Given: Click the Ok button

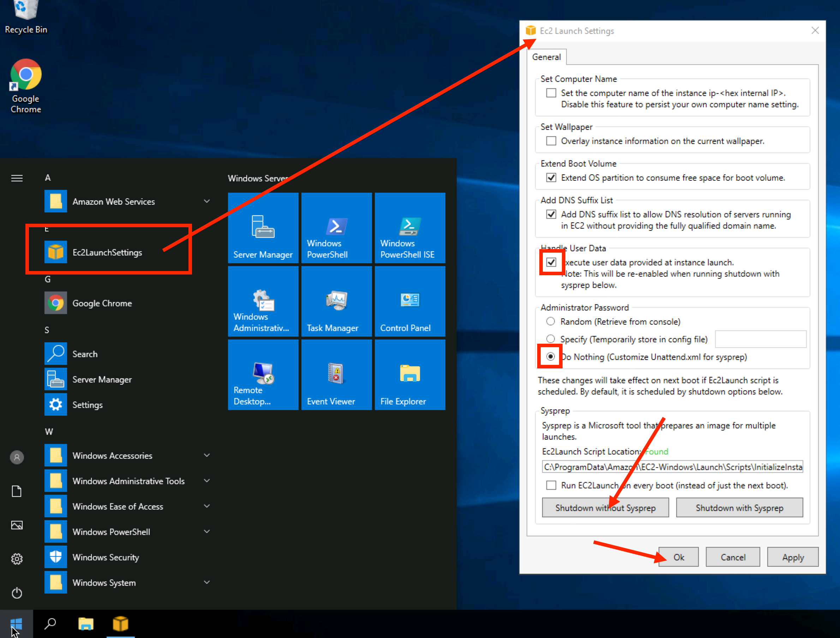Looking at the screenshot, I should coord(679,557).
